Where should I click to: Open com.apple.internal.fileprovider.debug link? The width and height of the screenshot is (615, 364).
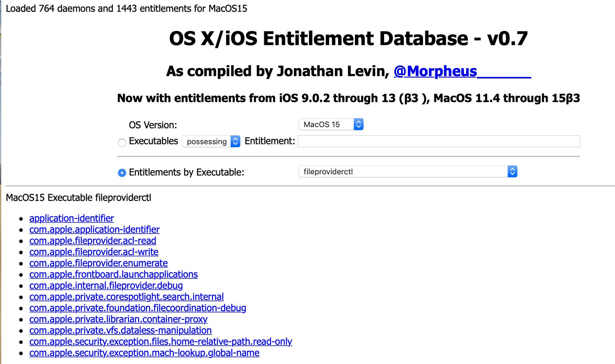tap(106, 285)
